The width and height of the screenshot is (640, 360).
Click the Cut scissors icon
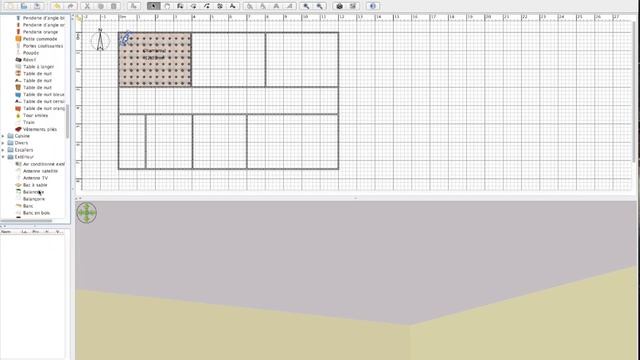coord(87,6)
